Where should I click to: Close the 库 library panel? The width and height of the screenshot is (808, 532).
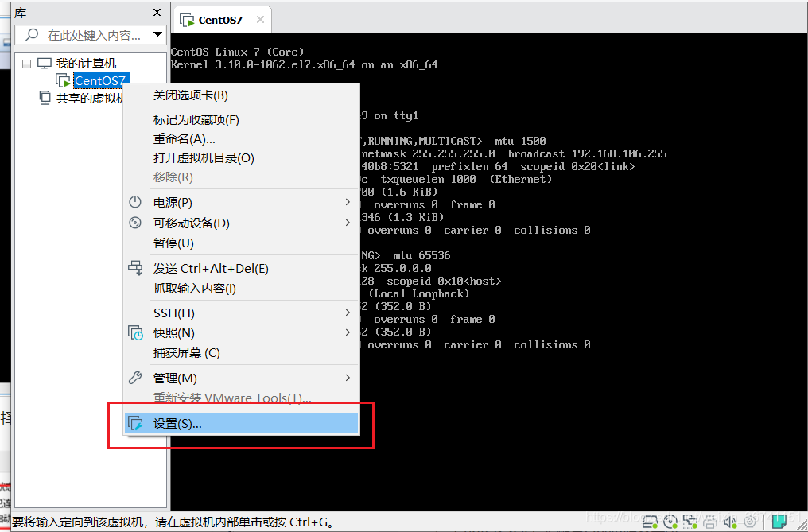tap(157, 13)
